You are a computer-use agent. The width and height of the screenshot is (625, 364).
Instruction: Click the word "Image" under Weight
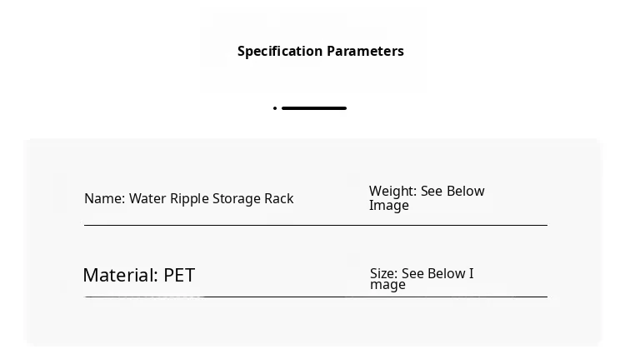click(389, 206)
